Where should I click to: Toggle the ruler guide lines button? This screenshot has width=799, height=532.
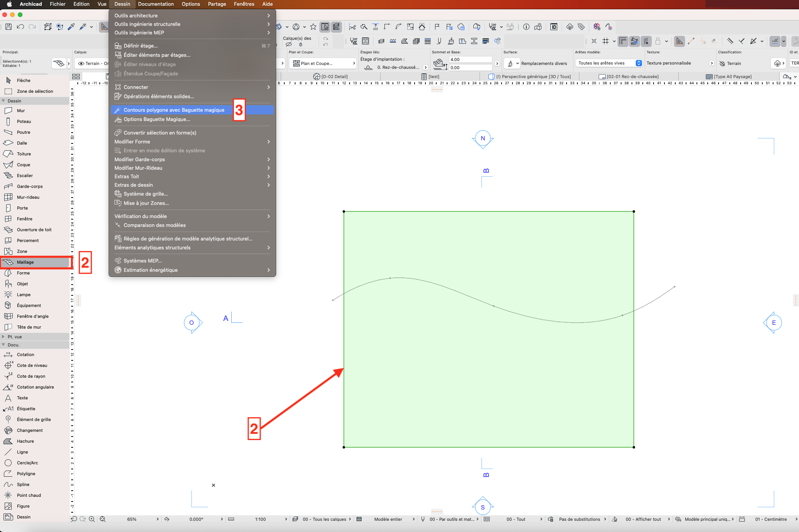point(623,41)
